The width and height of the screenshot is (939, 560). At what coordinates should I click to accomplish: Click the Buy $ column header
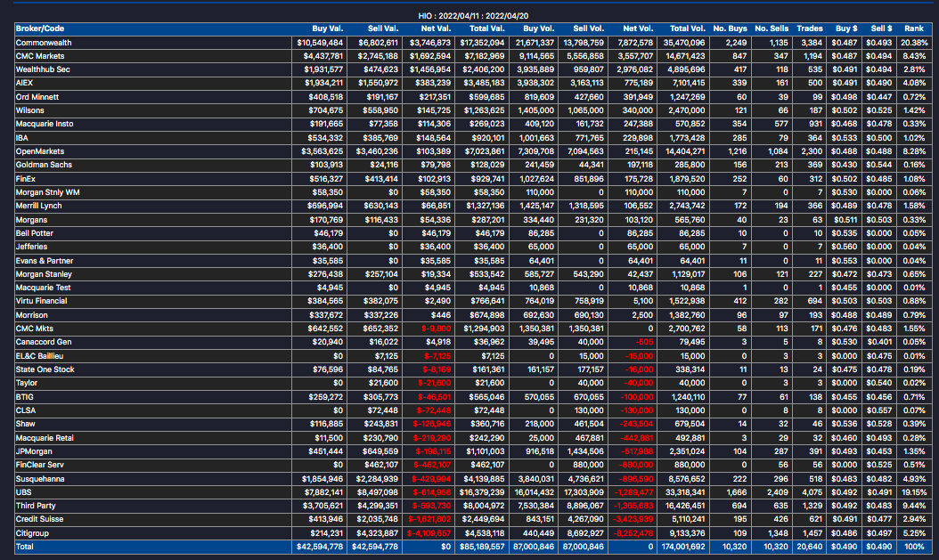[x=846, y=28]
